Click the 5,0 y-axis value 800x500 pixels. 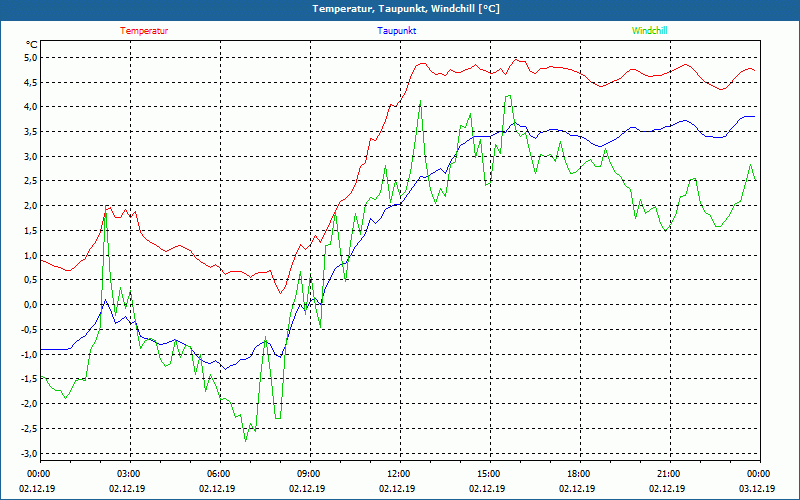[31, 57]
